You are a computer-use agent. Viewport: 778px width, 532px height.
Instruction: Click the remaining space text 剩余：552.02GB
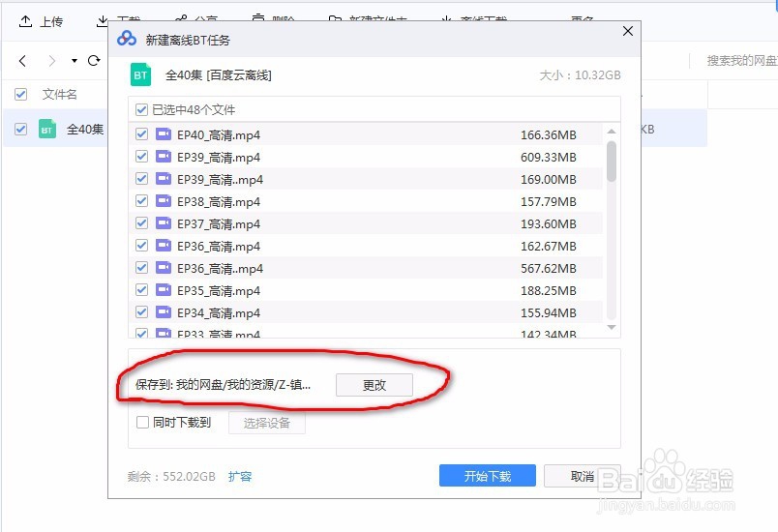click(171, 477)
